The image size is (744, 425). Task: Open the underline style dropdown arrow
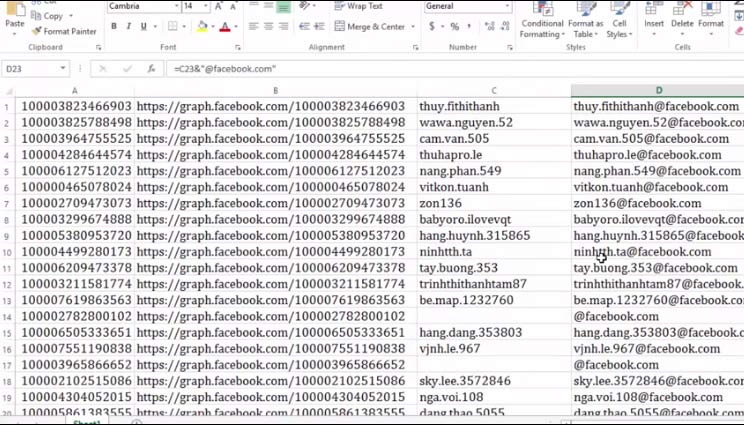[x=155, y=27]
